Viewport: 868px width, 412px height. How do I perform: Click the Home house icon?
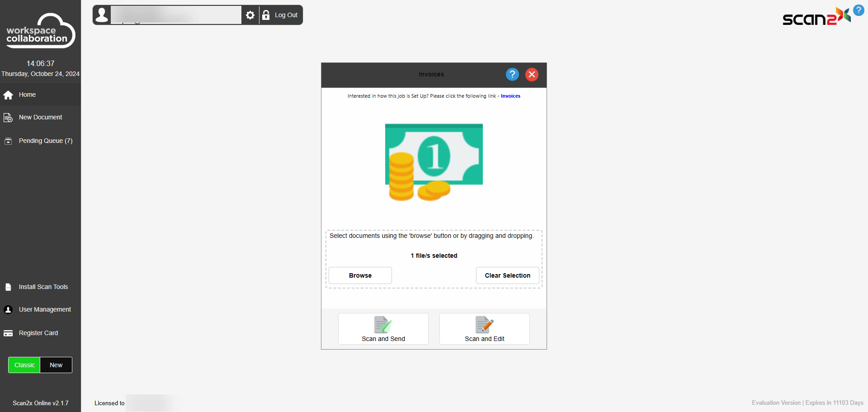(x=8, y=95)
